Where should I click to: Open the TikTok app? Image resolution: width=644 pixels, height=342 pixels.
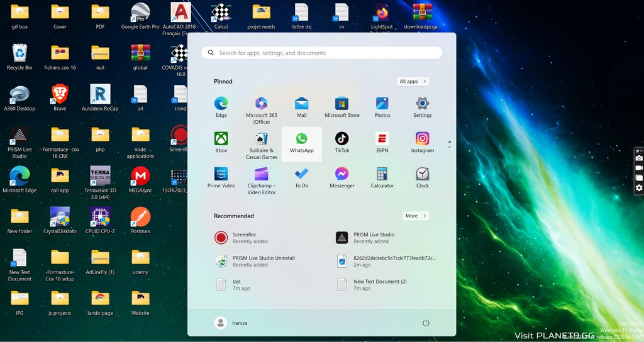pos(341,143)
